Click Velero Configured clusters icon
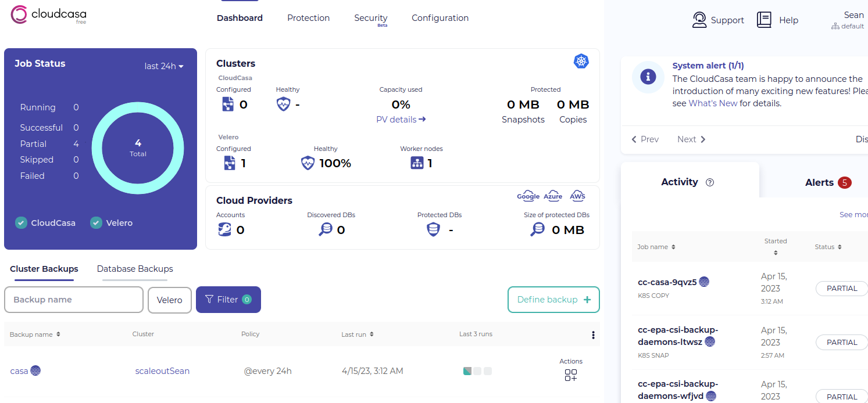Image resolution: width=868 pixels, height=403 pixels. coord(228,163)
